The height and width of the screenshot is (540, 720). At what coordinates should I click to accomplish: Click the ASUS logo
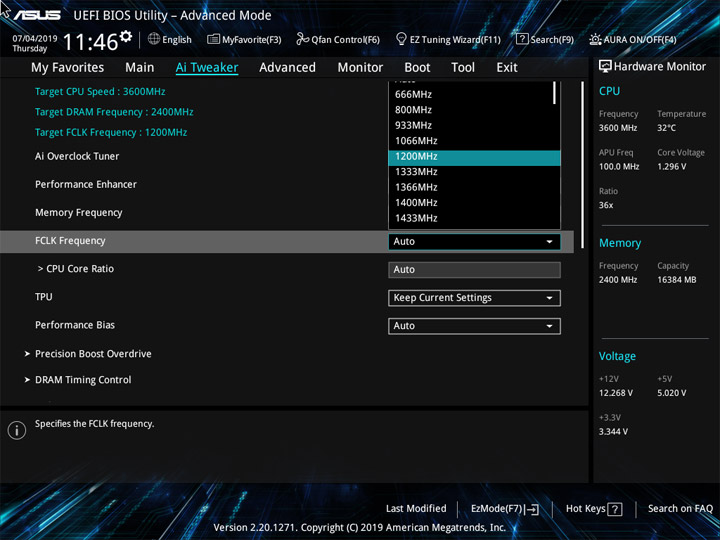[x=37, y=15]
